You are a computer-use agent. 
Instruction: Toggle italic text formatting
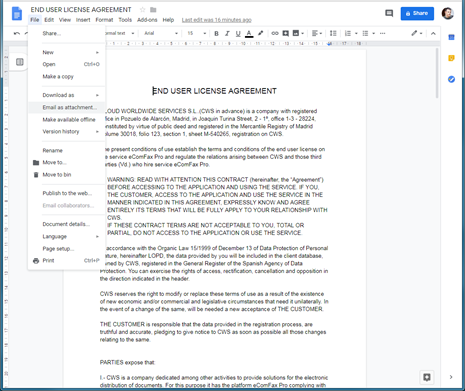pyautogui.click(x=227, y=33)
